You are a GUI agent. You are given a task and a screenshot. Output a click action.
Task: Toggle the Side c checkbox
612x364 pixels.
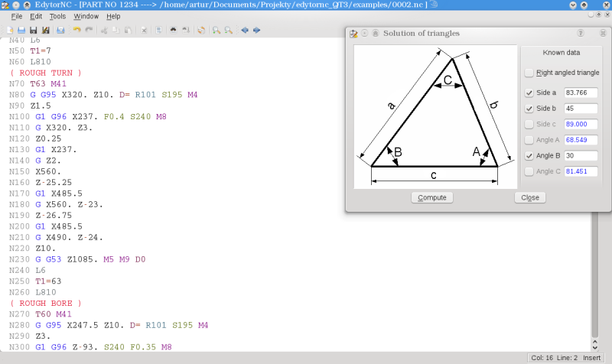point(529,124)
